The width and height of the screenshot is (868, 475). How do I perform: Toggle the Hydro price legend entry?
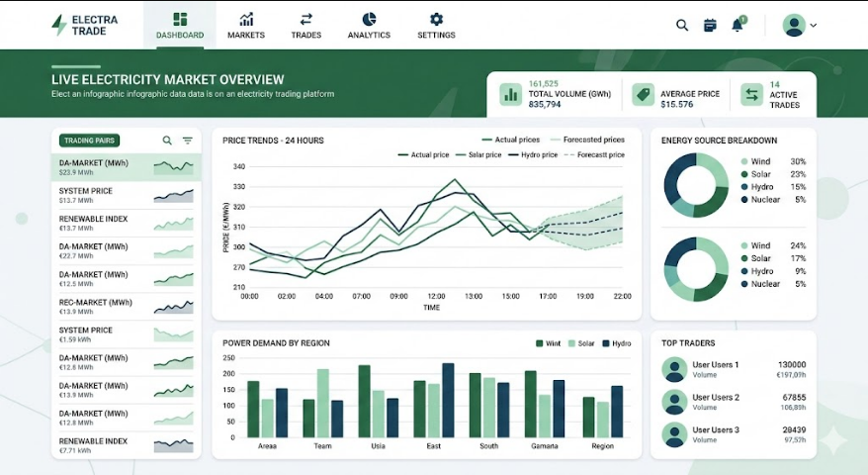[x=533, y=154]
